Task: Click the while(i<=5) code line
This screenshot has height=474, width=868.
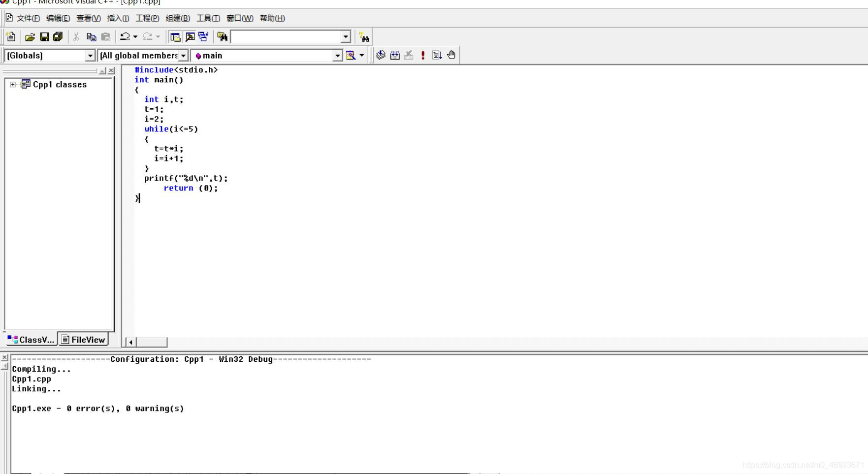Action: [171, 129]
